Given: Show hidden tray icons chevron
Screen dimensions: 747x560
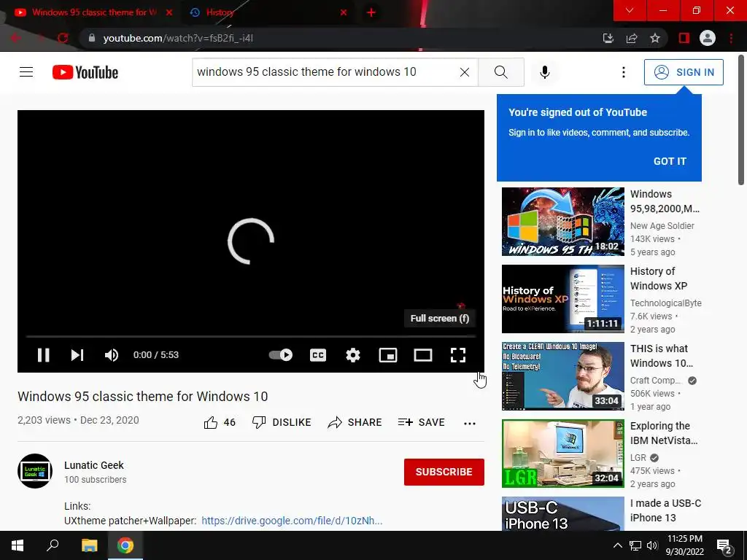Looking at the screenshot, I should [617, 545].
